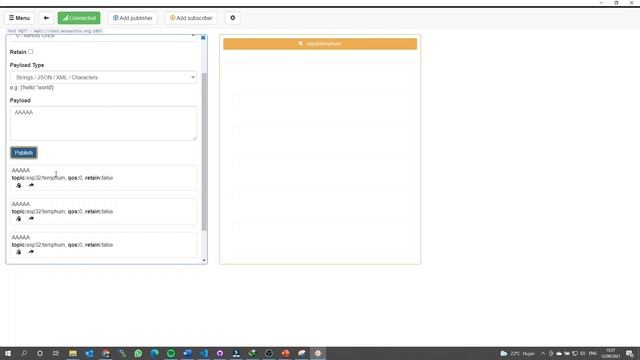The width and height of the screenshot is (640, 360).
Task: Open Visual Studio Code from the taskbar
Action: point(204,353)
